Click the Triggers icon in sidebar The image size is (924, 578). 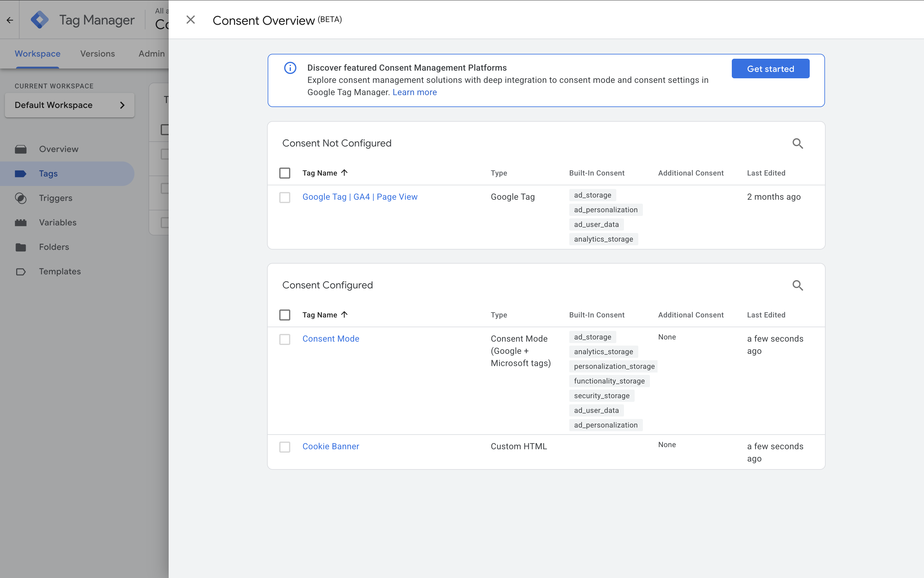click(x=20, y=198)
